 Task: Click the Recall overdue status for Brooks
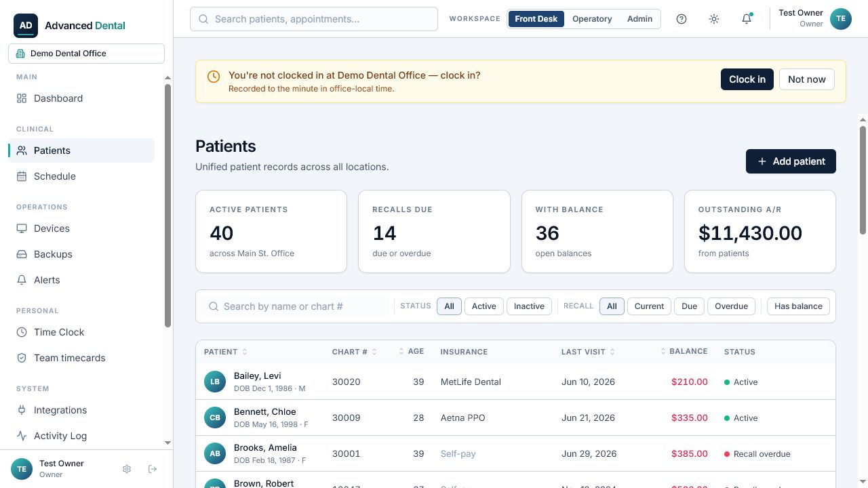click(757, 453)
